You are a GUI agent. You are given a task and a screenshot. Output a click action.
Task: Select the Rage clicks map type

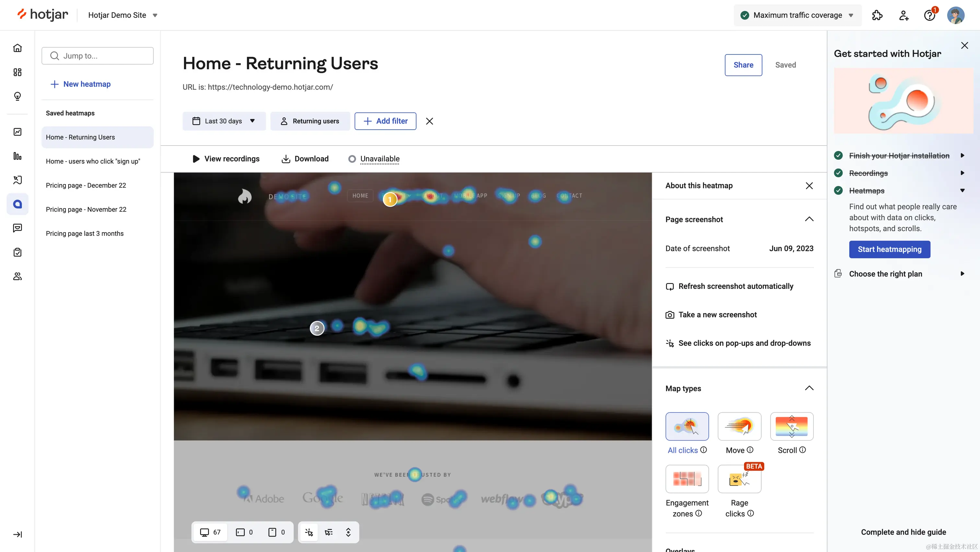coord(739,479)
